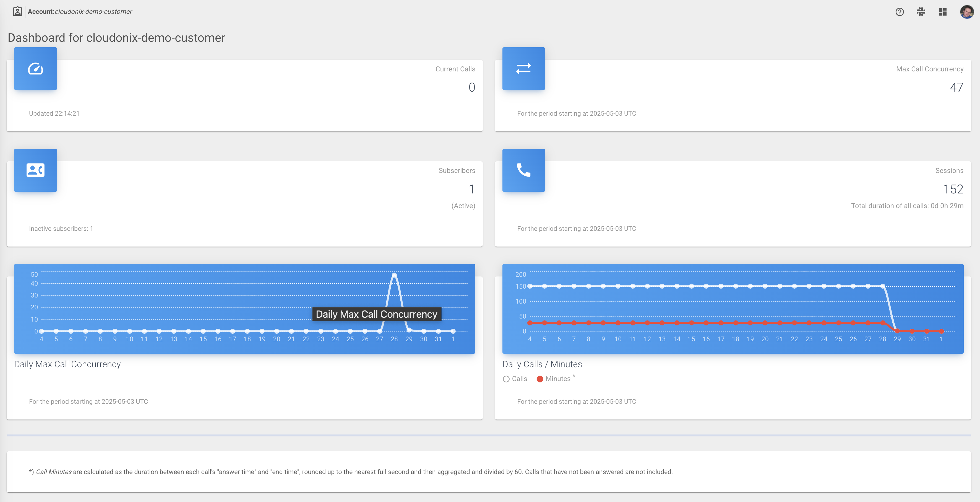Open the dashboard grid icon
This screenshot has width=980, height=502.
[942, 12]
